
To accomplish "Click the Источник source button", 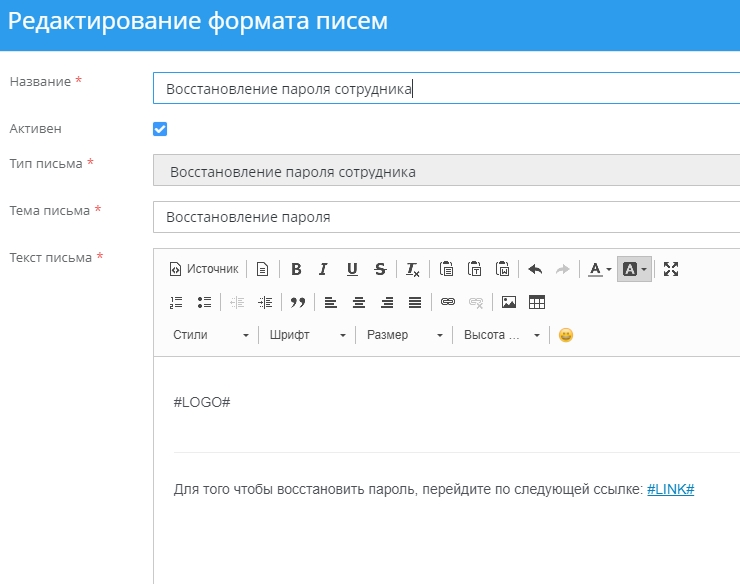I will pos(204,269).
